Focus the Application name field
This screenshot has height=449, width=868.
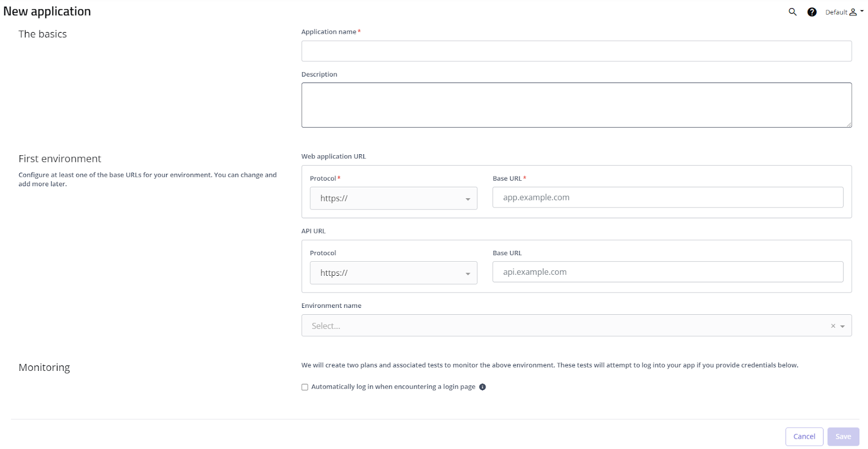click(x=576, y=51)
